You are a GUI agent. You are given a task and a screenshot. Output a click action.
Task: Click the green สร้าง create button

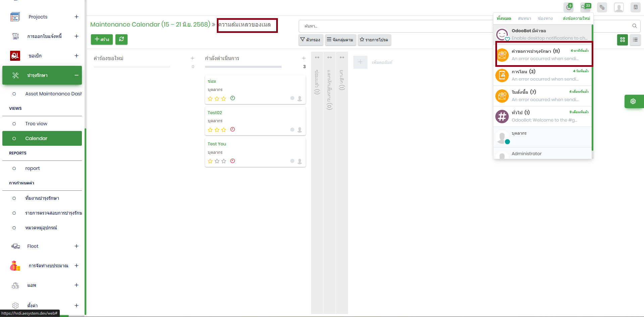pos(102,39)
